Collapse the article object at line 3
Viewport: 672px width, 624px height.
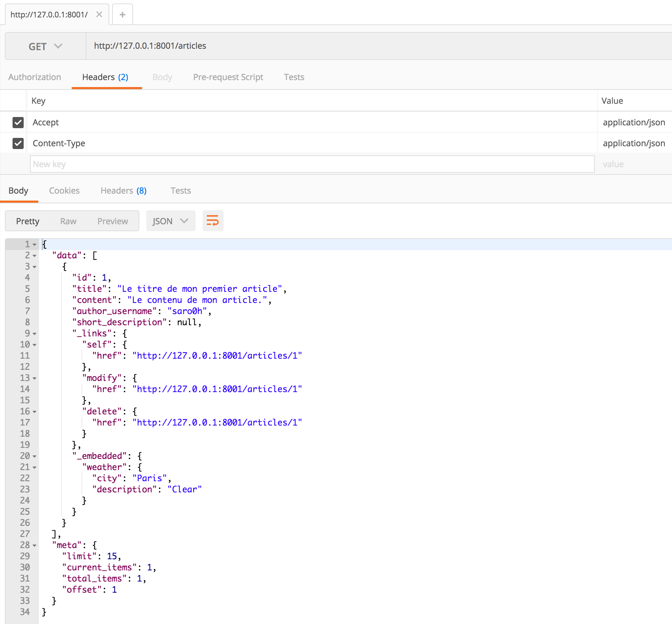(x=34, y=267)
